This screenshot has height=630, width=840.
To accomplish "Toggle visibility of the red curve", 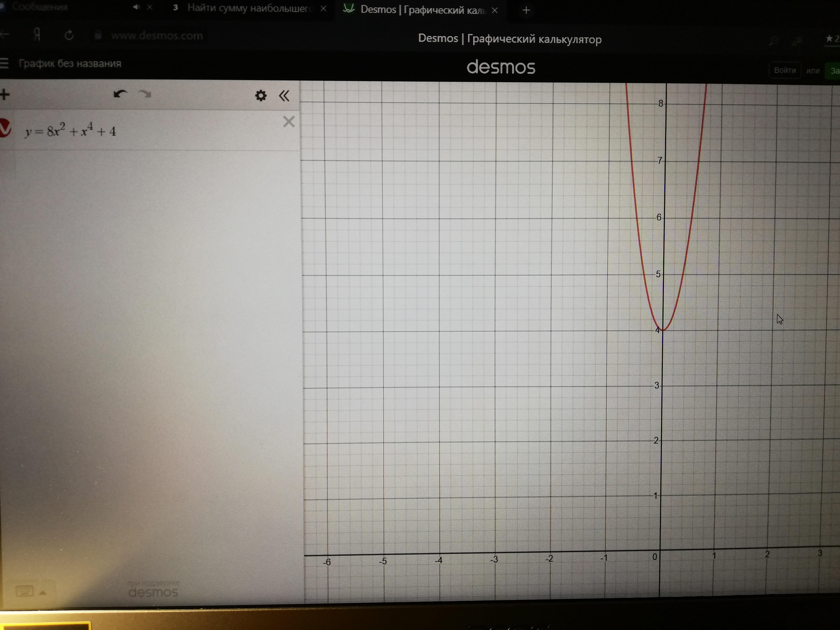I will point(5,128).
